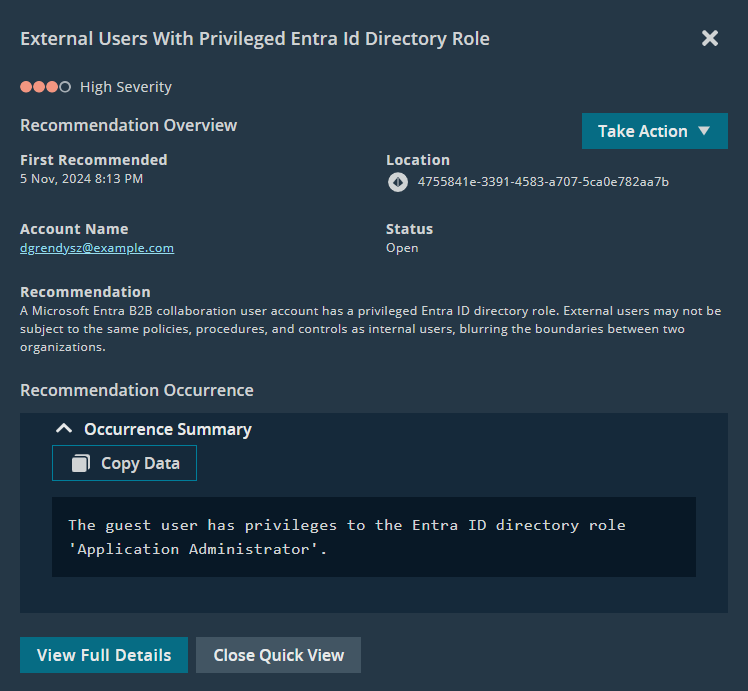Click the panel title External Users With Privileged

pyautogui.click(x=255, y=39)
